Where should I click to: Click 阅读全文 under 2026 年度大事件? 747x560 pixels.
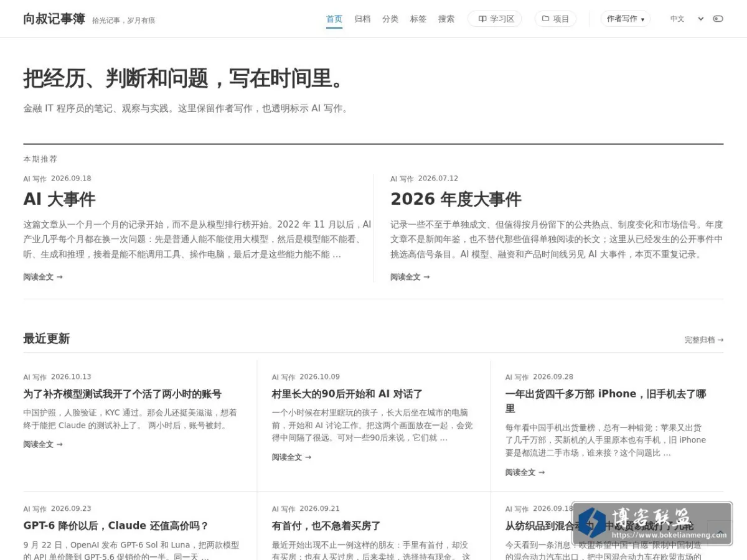pos(410,277)
